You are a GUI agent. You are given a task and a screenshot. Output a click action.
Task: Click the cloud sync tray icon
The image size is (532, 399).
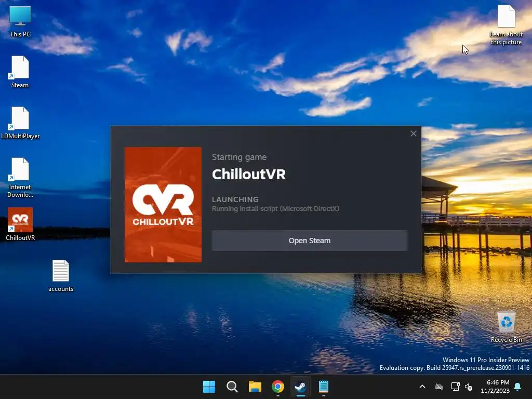pyautogui.click(x=439, y=387)
